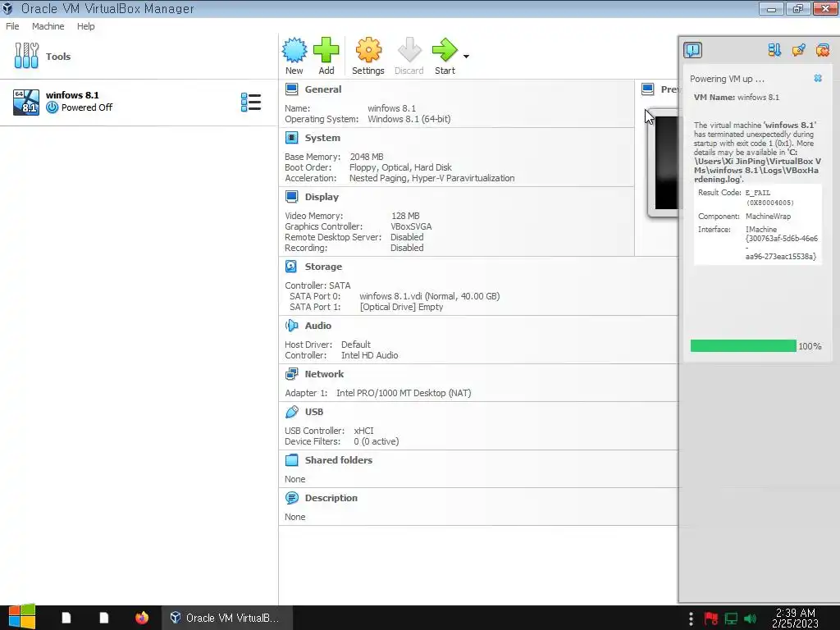
Task: Click the Shared folders section header
Action: (x=338, y=459)
